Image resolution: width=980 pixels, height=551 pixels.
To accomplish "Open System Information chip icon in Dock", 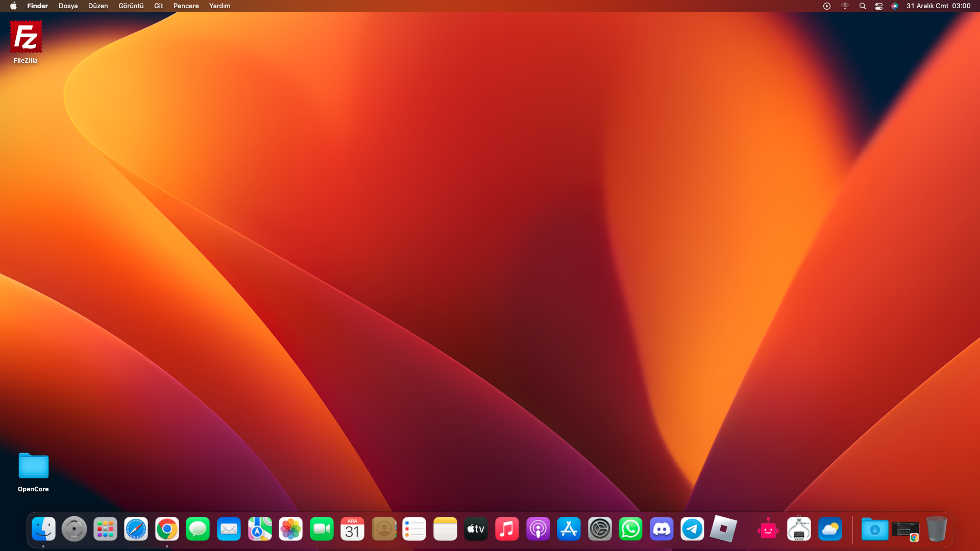I will [799, 529].
